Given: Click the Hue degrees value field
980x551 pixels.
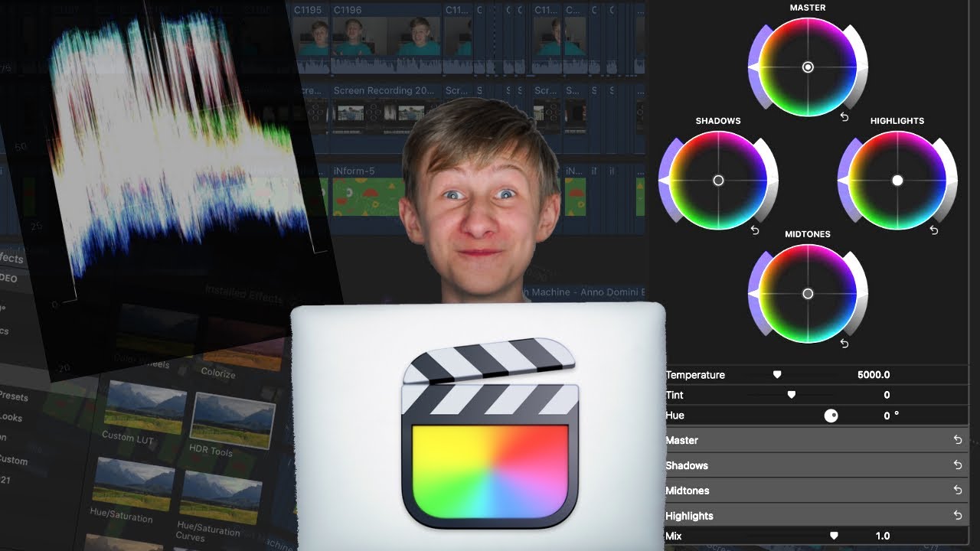Looking at the screenshot, I should point(891,416).
